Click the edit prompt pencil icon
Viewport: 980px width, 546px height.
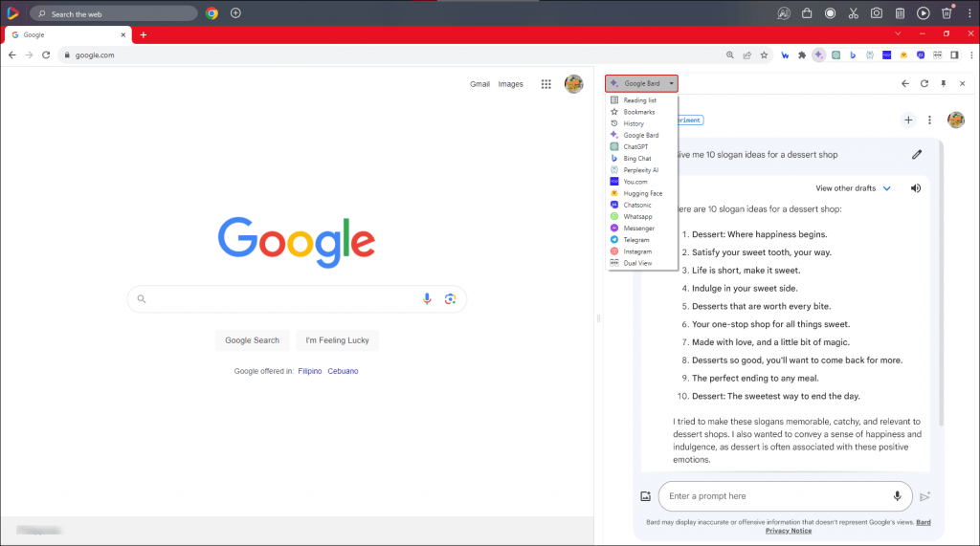tap(917, 154)
